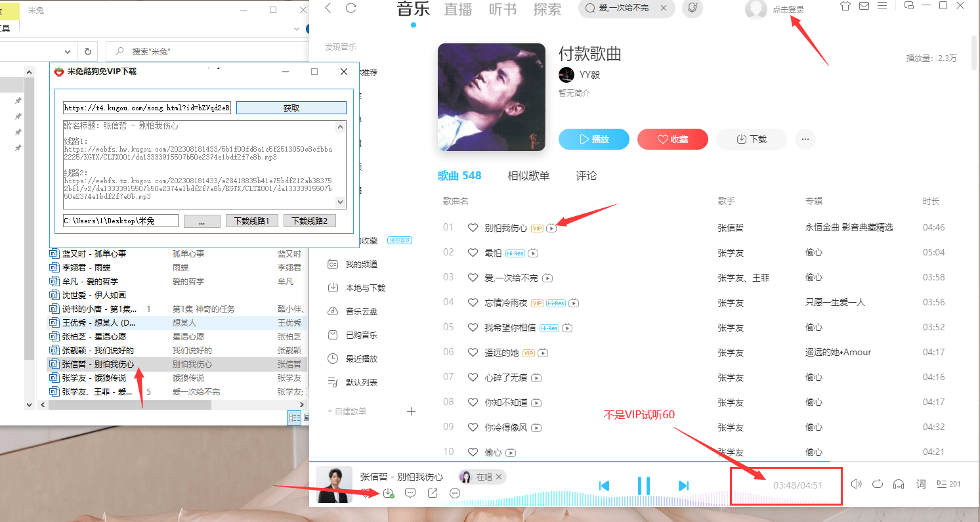Pause the current song

[x=644, y=486]
